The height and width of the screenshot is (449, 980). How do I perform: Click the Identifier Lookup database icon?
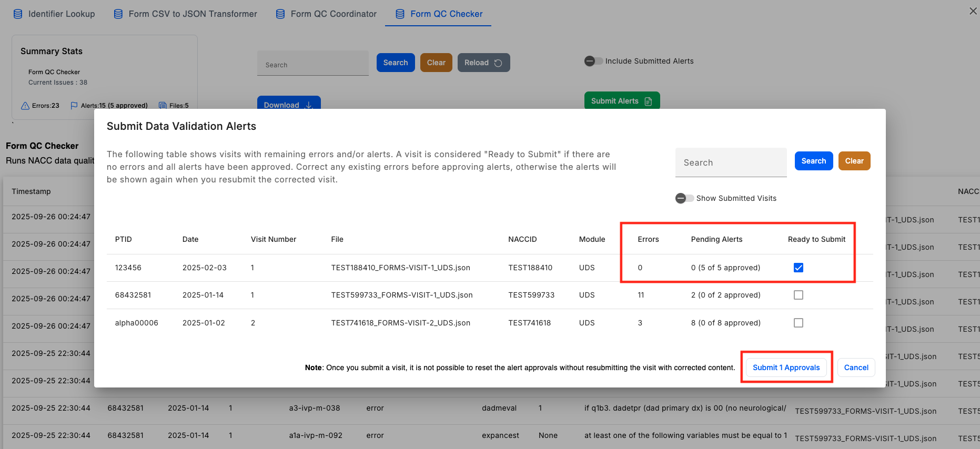point(18,14)
